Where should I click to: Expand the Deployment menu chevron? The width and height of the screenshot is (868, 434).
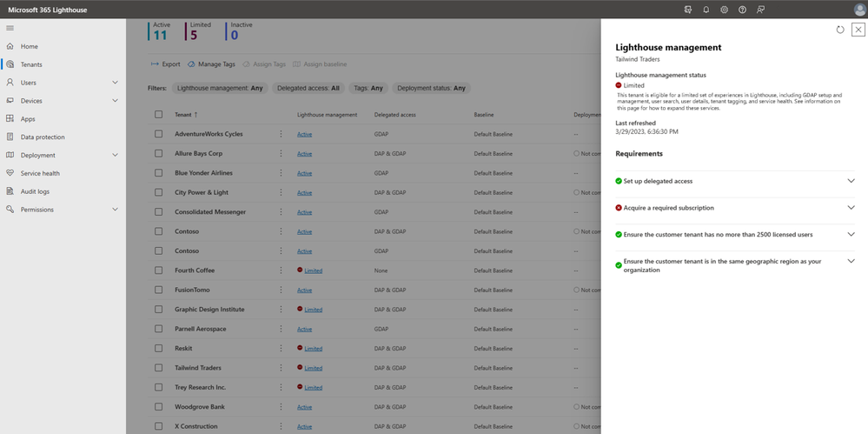[x=116, y=155]
